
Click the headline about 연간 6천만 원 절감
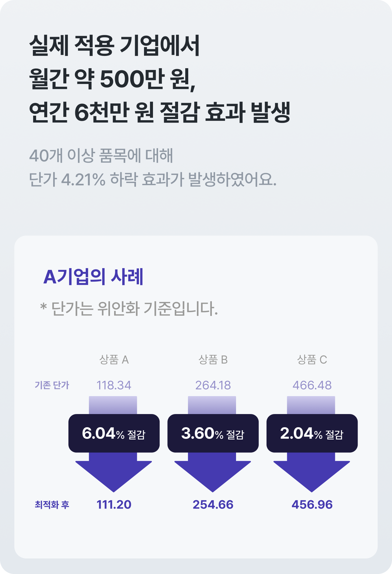click(160, 79)
